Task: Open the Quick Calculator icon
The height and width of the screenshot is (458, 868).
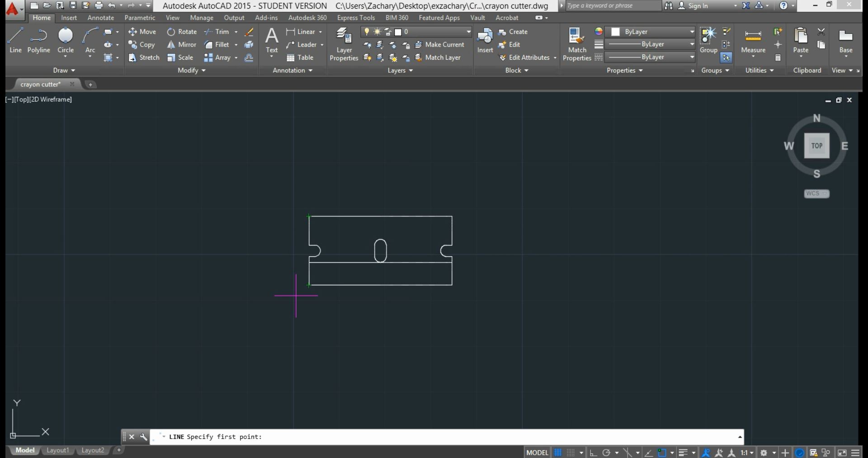Action: [x=778, y=57]
